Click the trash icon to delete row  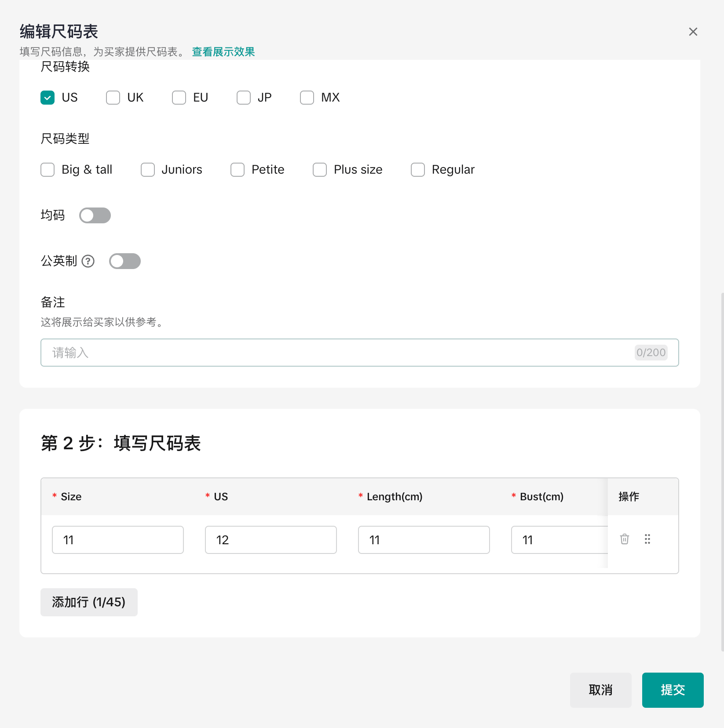[x=624, y=539]
